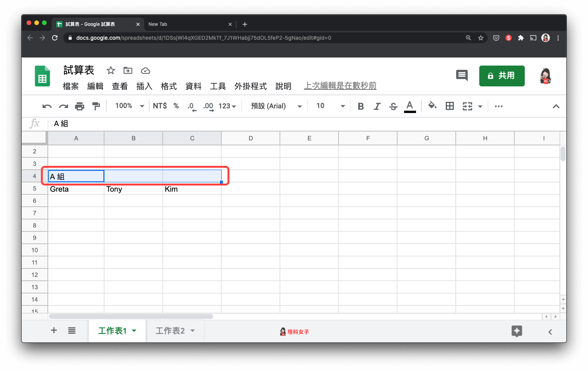Format selection as percentage

click(x=176, y=106)
